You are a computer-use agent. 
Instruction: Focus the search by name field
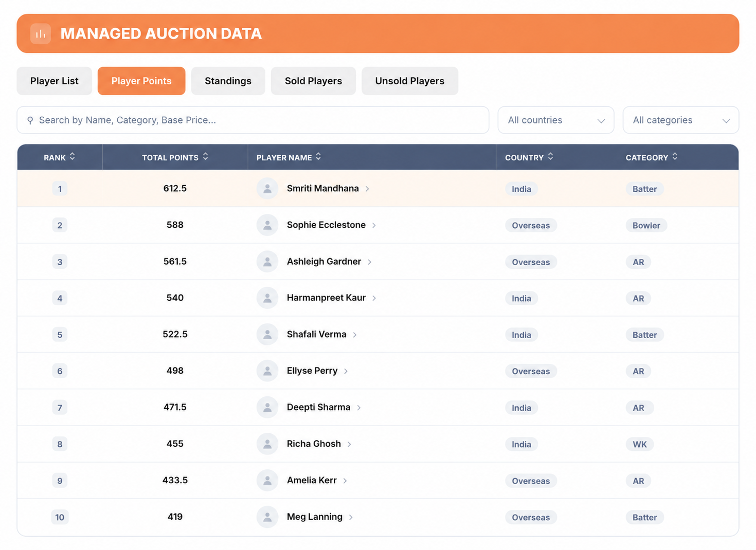tap(253, 120)
